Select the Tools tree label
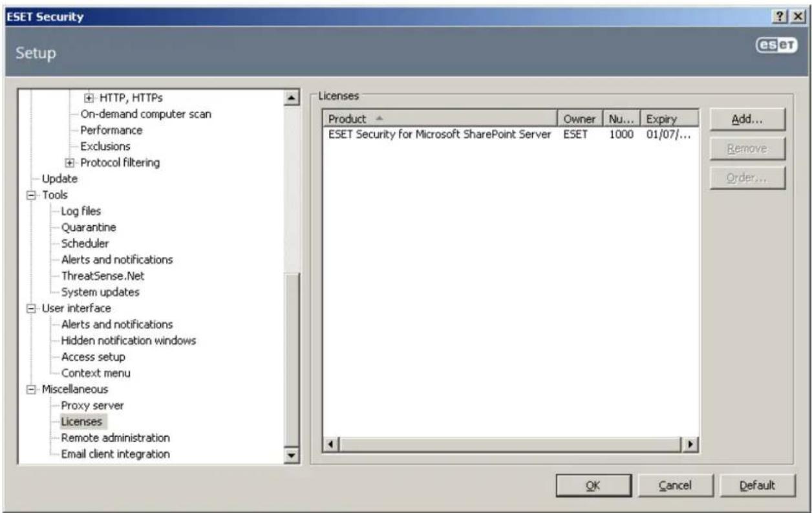 54,195
